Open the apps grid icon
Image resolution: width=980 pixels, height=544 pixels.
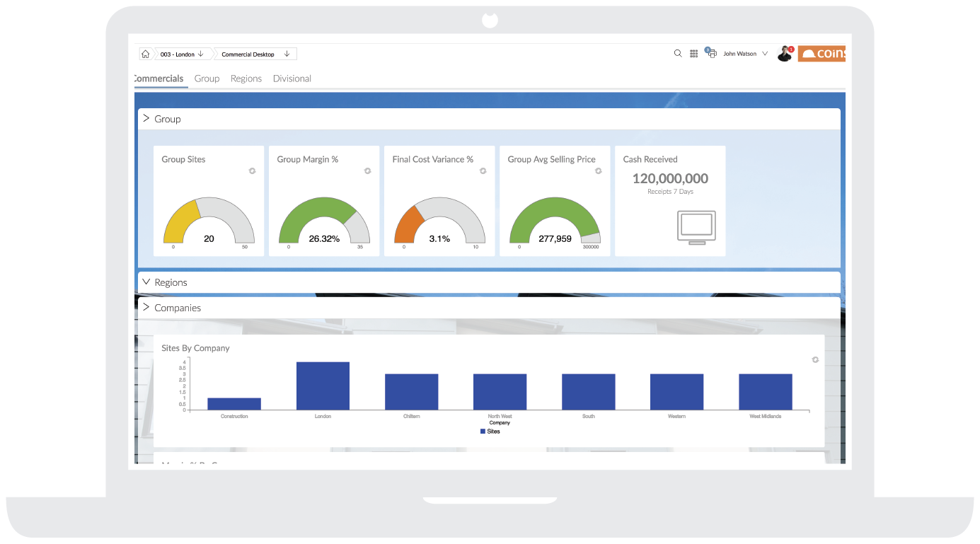694,54
